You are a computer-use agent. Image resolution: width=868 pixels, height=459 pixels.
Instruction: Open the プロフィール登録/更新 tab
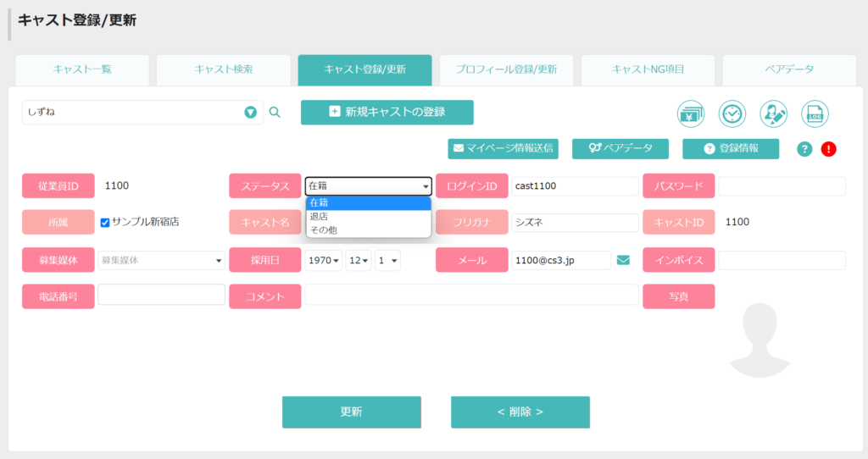507,69
